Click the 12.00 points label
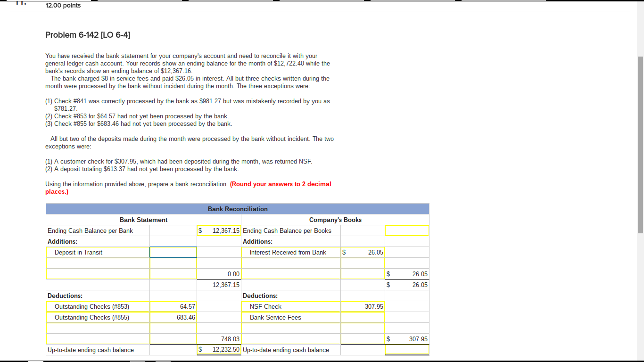 [63, 5]
